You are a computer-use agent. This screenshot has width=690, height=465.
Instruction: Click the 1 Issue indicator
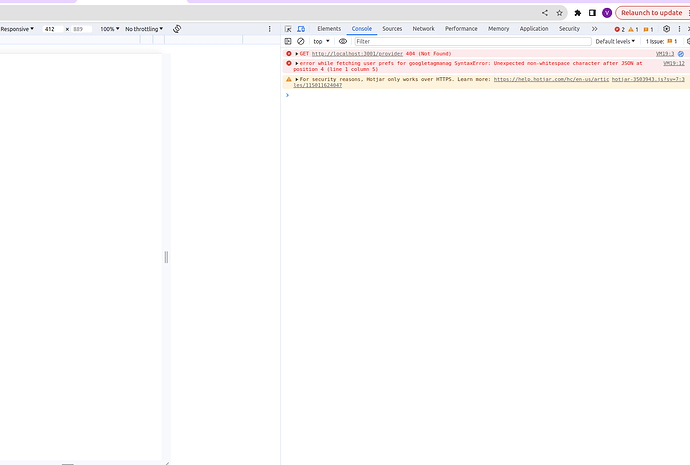661,41
